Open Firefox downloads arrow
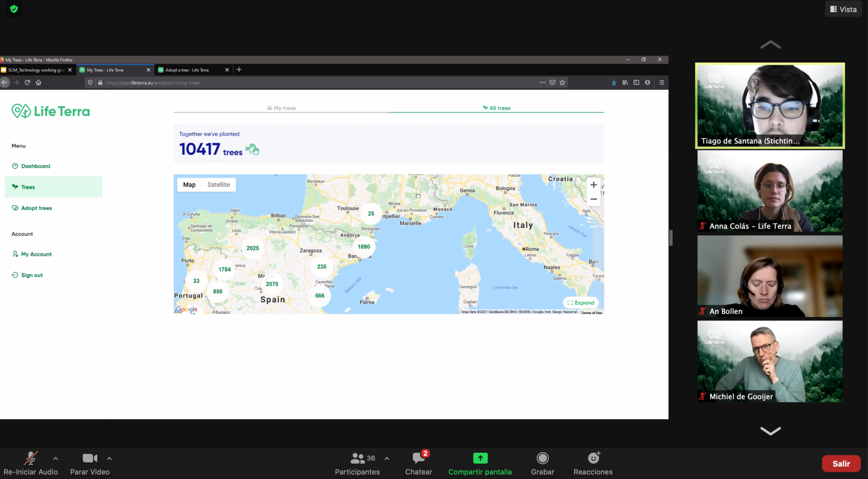The height and width of the screenshot is (479, 868). click(x=614, y=83)
